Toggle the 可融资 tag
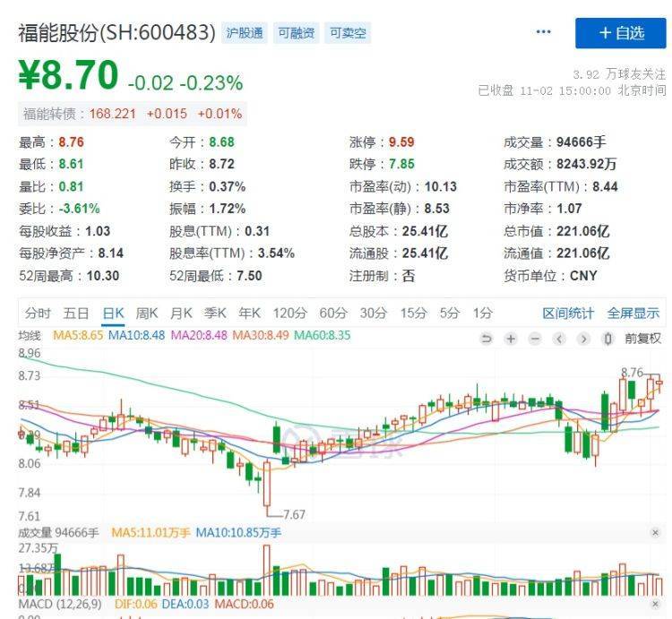Image resolution: width=672 pixels, height=619 pixels. (x=296, y=33)
